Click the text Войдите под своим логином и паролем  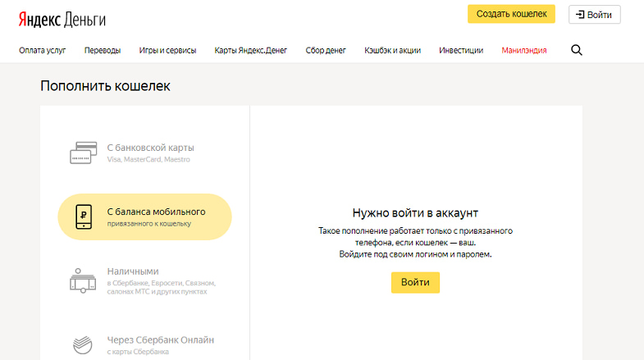click(415, 254)
